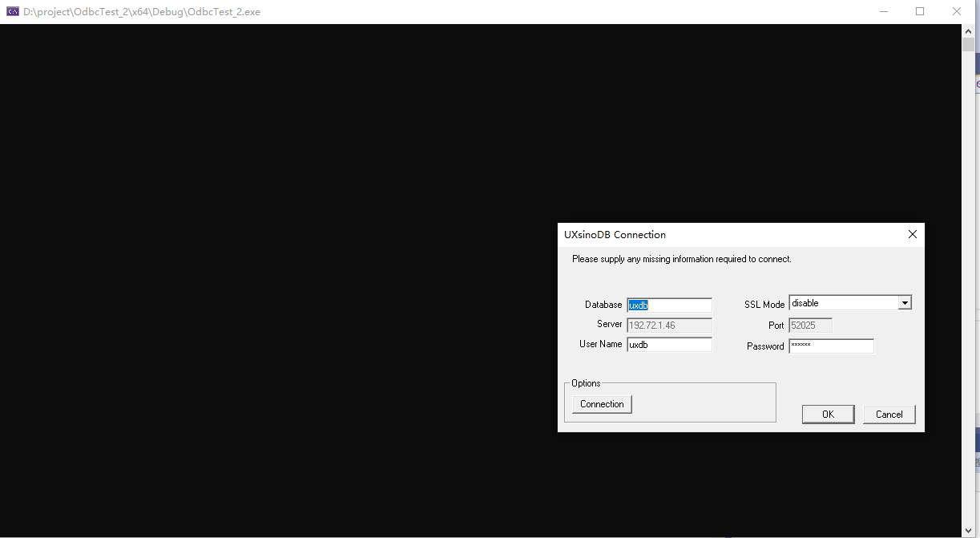Click the Server address field
Screen dimensions: 980x538
click(x=669, y=326)
